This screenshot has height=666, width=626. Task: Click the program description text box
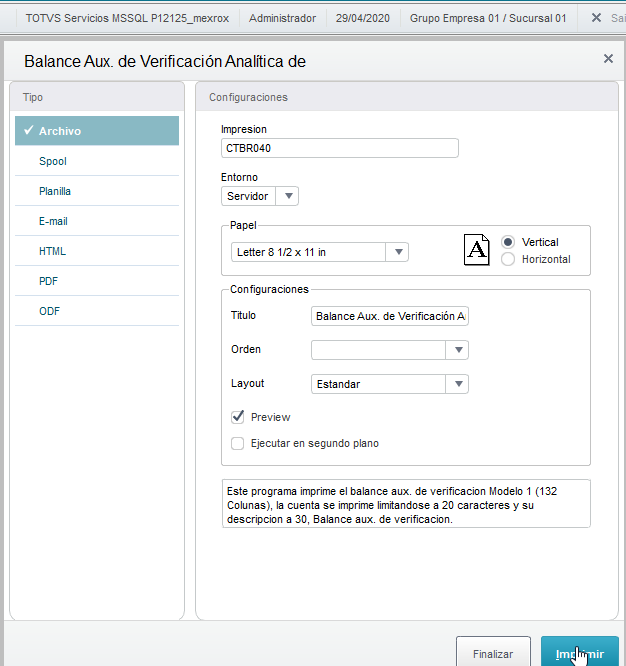[x=406, y=504]
